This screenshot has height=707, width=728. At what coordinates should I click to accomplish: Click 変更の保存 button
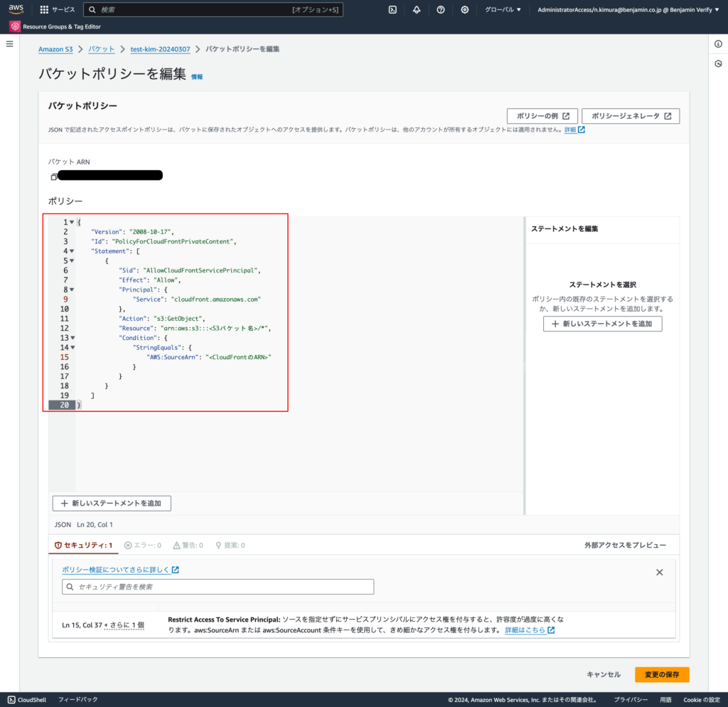pyautogui.click(x=662, y=674)
